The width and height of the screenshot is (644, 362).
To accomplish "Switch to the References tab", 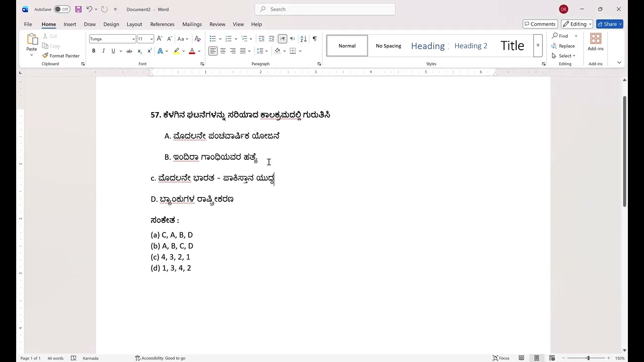I will tap(162, 24).
